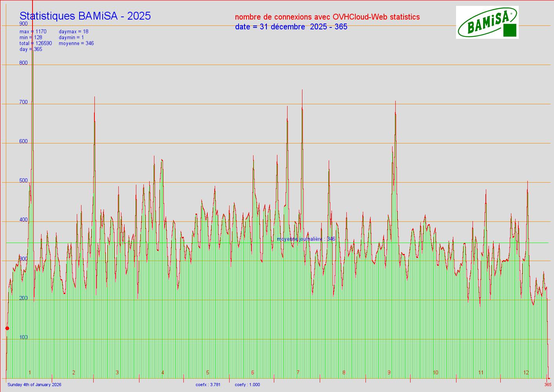Screen dimensions: 554x392
Task: Click the red 365 day label at bottom right
Action: [x=548, y=385]
